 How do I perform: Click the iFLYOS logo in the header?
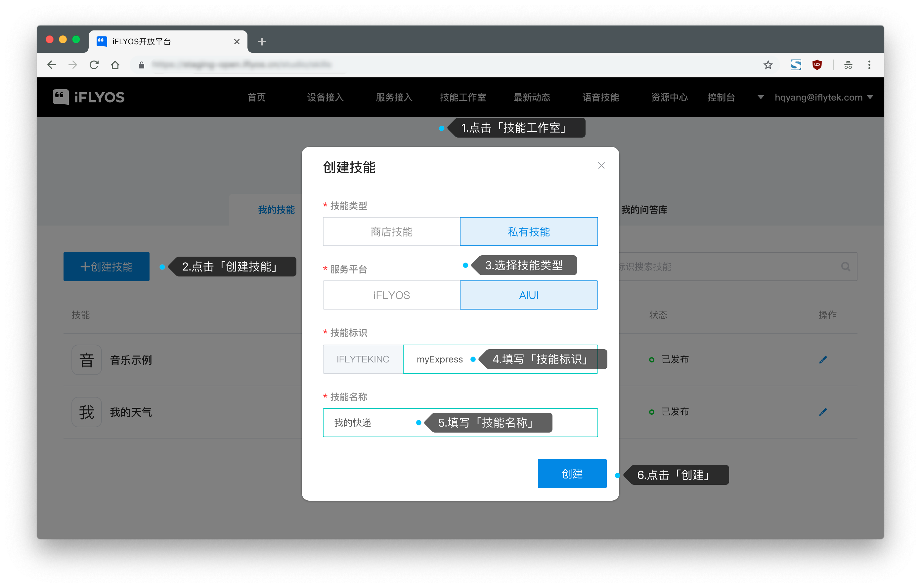pos(89,97)
